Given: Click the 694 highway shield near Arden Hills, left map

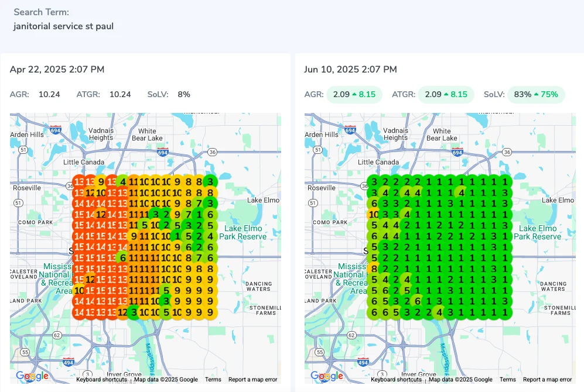Looking at the screenshot, I should pos(56,130).
